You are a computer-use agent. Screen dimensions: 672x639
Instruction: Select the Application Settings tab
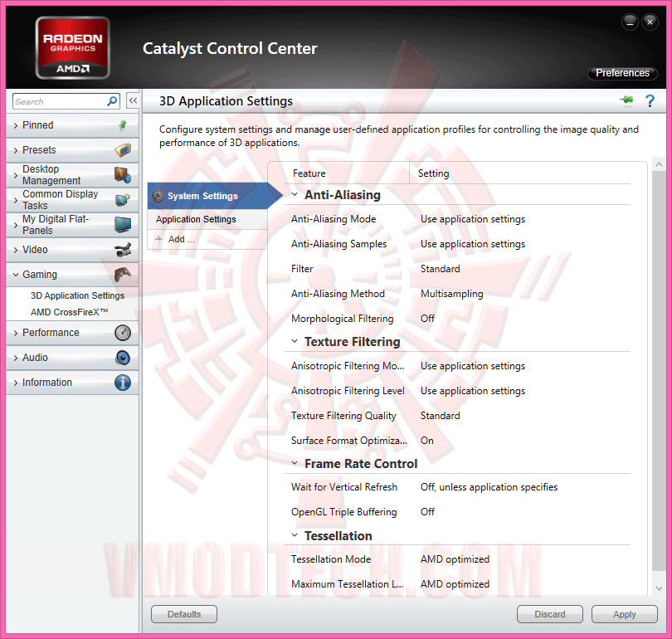207,219
